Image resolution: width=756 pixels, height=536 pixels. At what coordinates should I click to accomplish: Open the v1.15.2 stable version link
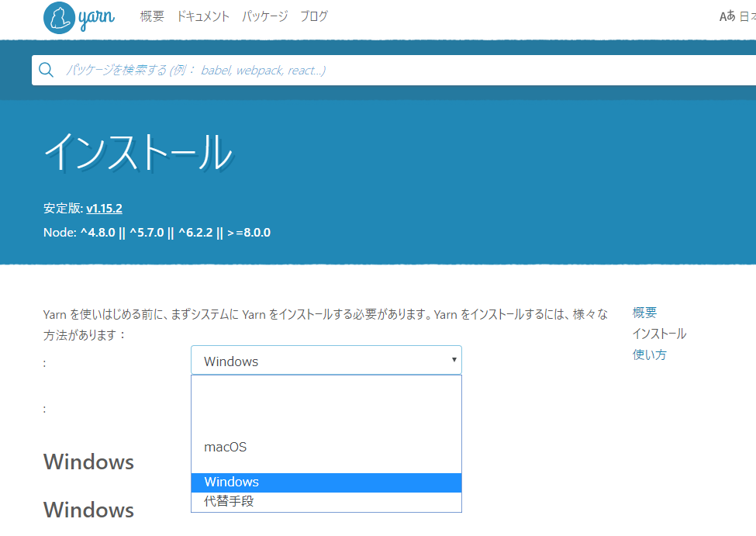pos(104,209)
